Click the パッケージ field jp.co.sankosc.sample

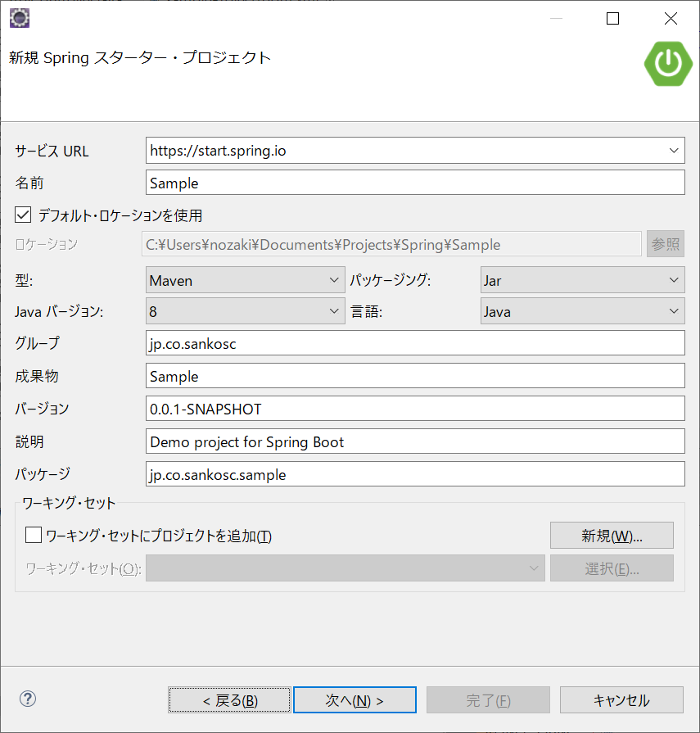(415, 474)
